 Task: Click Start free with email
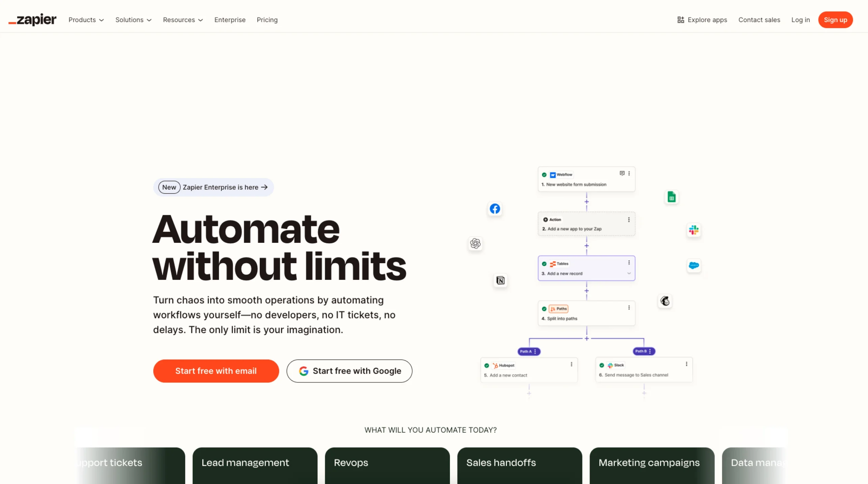pyautogui.click(x=216, y=371)
